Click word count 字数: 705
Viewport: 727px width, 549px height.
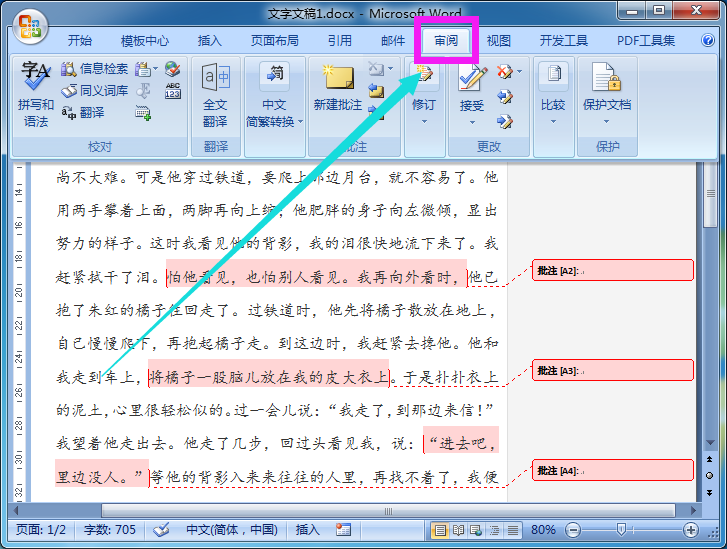pyautogui.click(x=110, y=529)
